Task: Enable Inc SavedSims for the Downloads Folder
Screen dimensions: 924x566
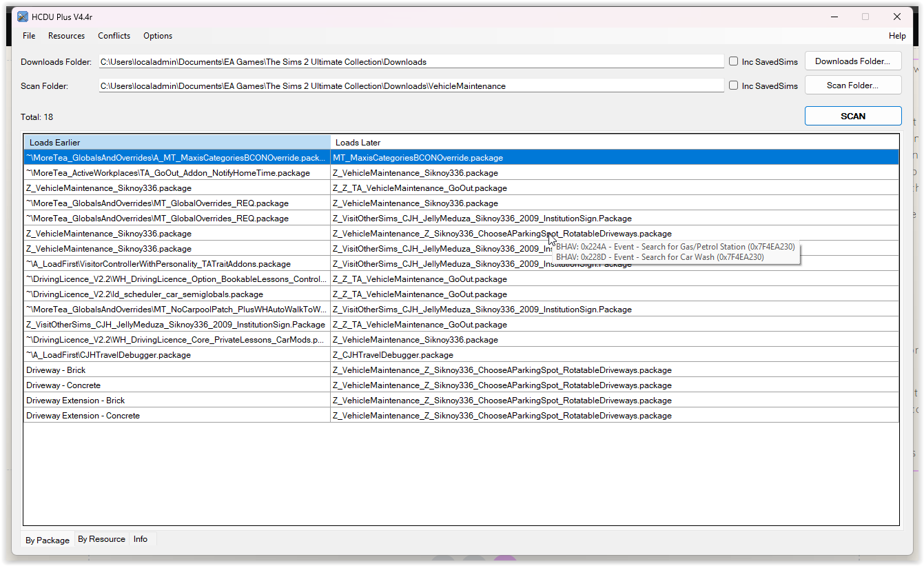Action: click(733, 61)
